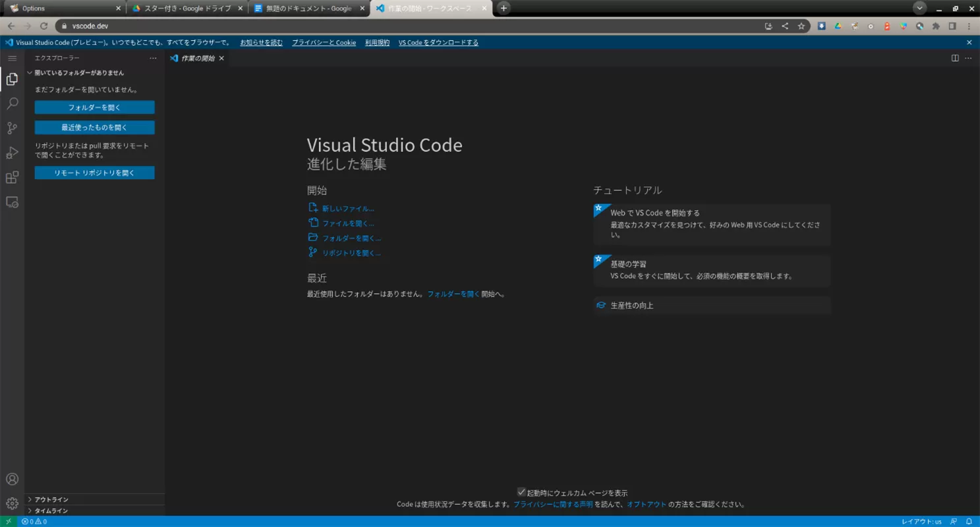Open the Run and Debug view
The height and width of the screenshot is (527, 980).
tap(12, 153)
